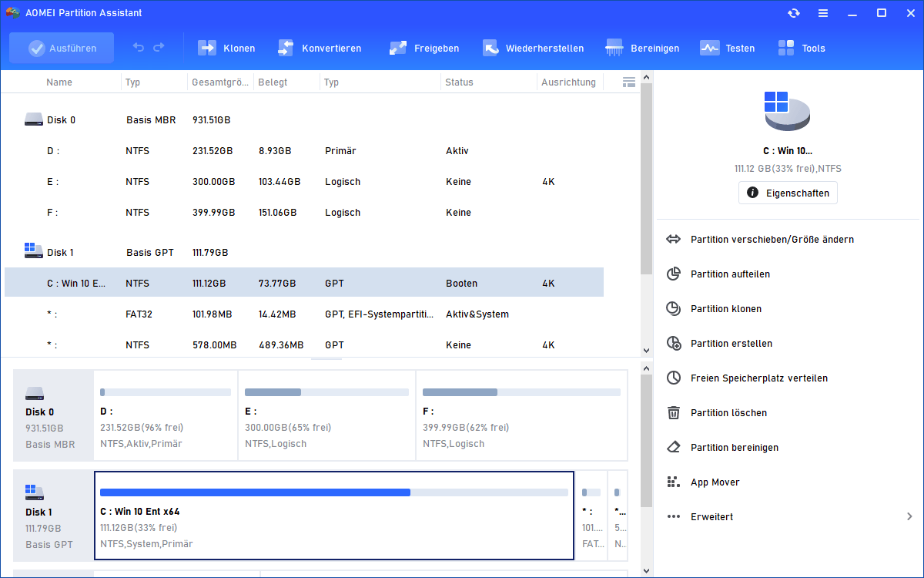Click the pie icon beside Partition aufteilen

[674, 274]
